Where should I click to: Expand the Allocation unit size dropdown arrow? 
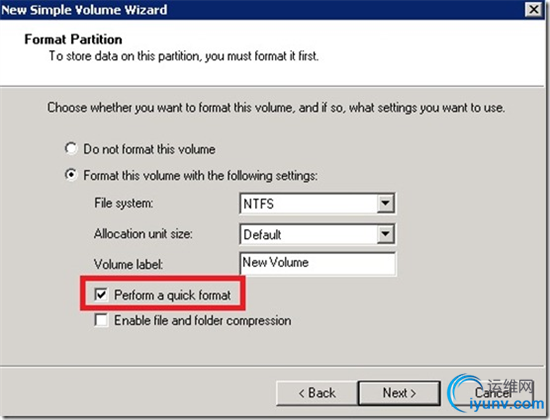pos(385,234)
